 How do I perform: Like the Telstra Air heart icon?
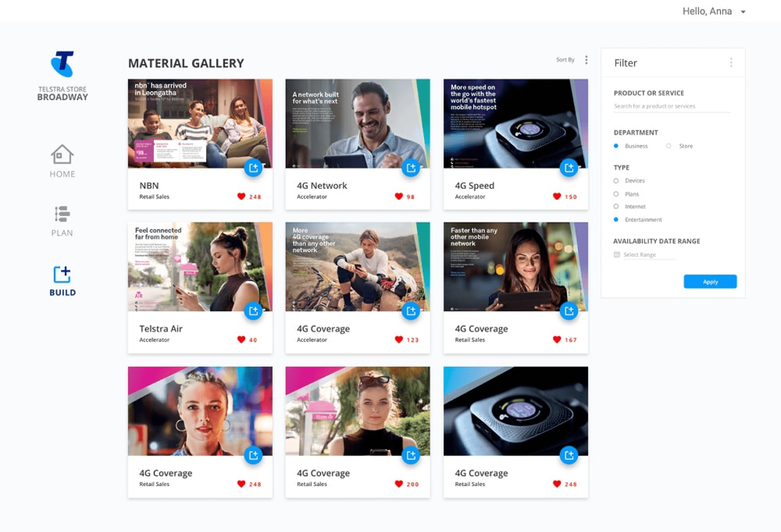point(241,340)
